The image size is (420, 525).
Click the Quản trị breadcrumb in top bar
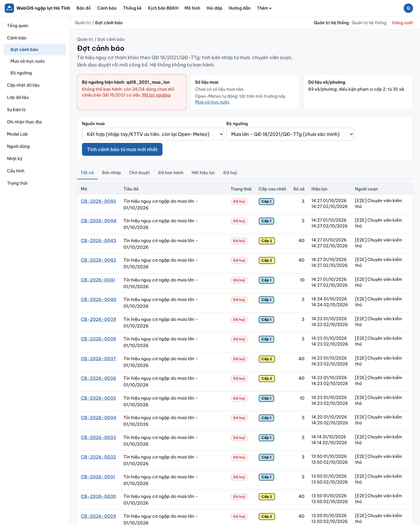click(83, 23)
